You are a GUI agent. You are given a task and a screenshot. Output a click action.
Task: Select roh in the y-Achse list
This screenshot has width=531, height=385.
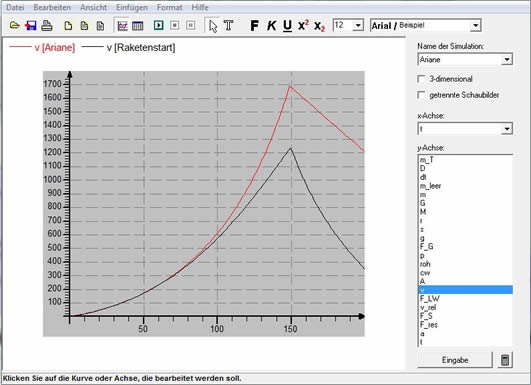[x=465, y=264]
